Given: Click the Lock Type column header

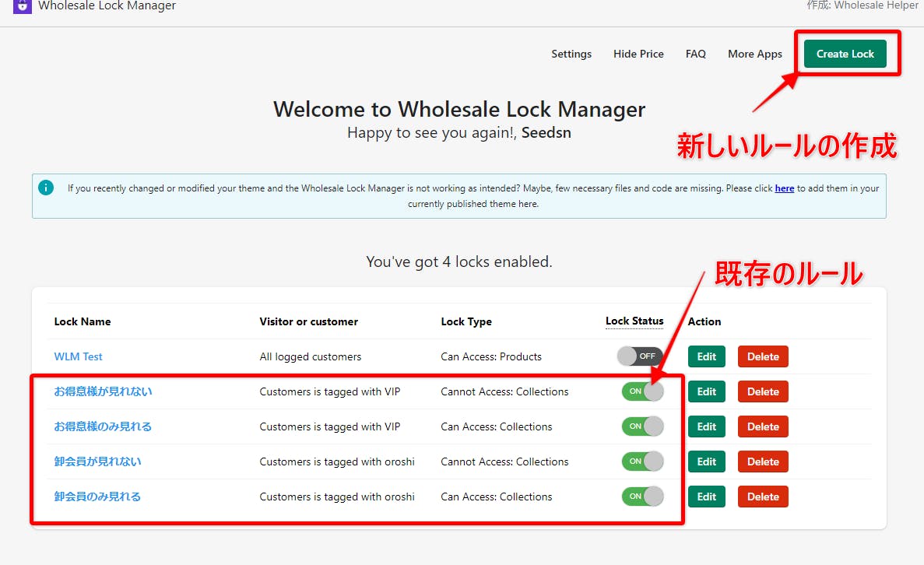Looking at the screenshot, I should pyautogui.click(x=466, y=321).
